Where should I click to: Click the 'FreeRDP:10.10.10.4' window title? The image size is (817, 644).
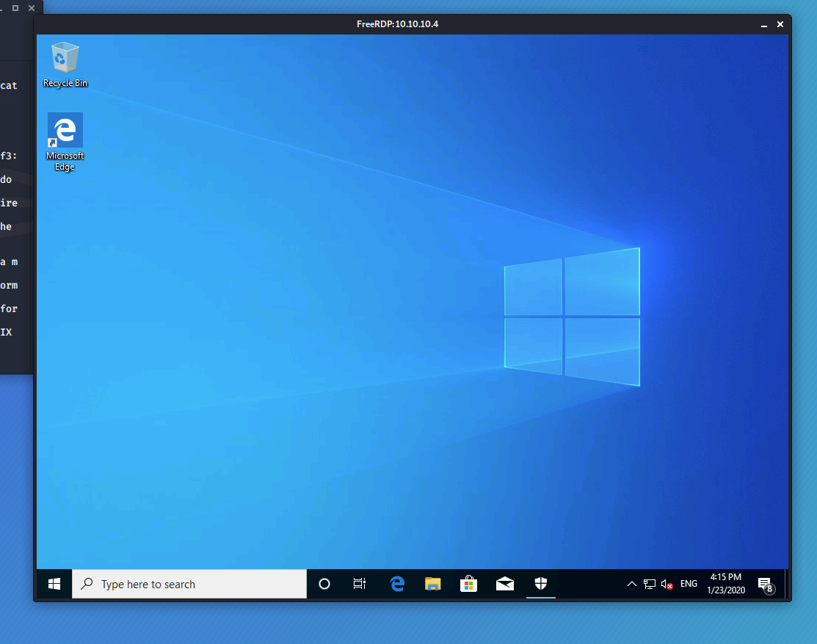tap(398, 24)
